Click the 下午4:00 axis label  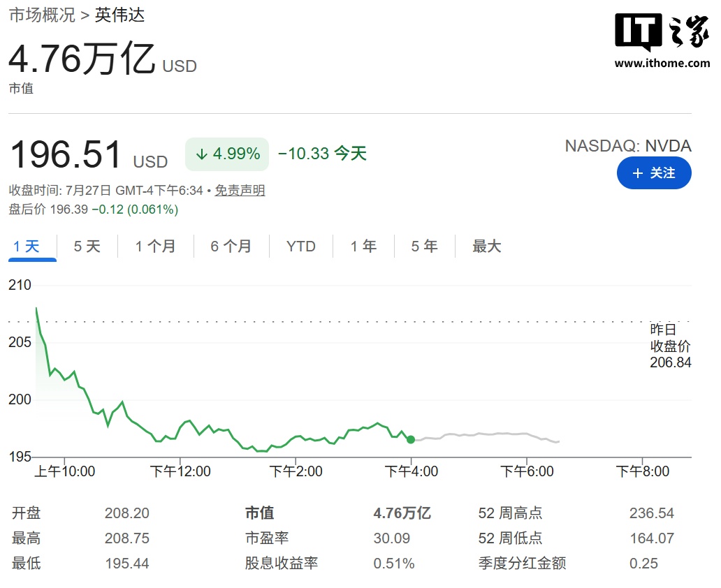(x=411, y=471)
